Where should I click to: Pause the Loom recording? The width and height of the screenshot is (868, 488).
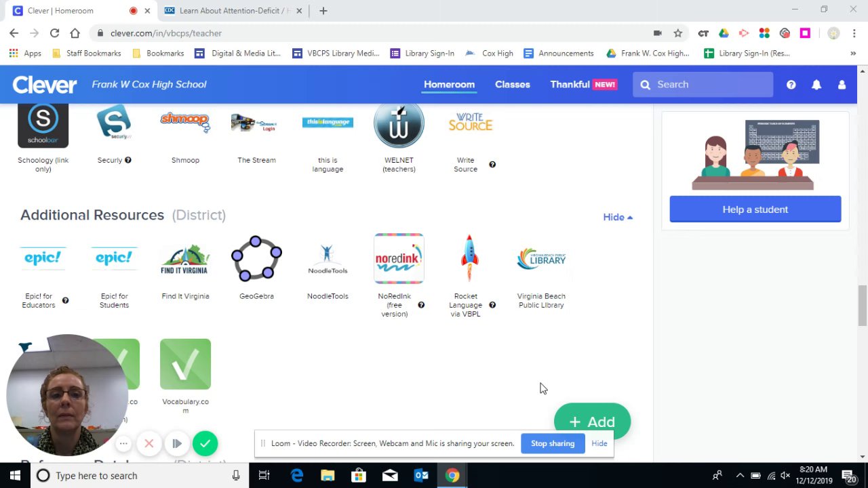pos(177,444)
